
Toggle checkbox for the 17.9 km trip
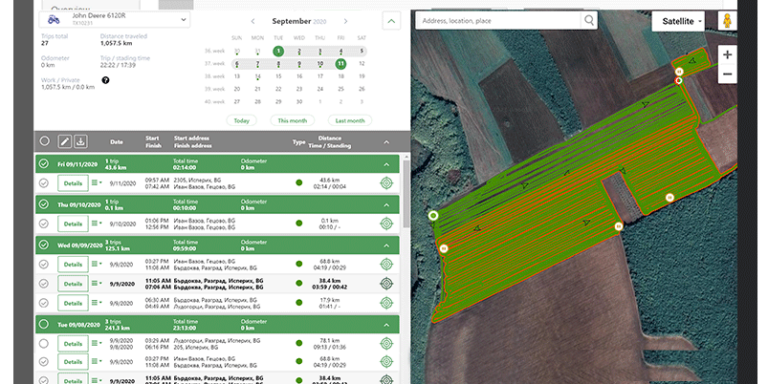pos(44,303)
